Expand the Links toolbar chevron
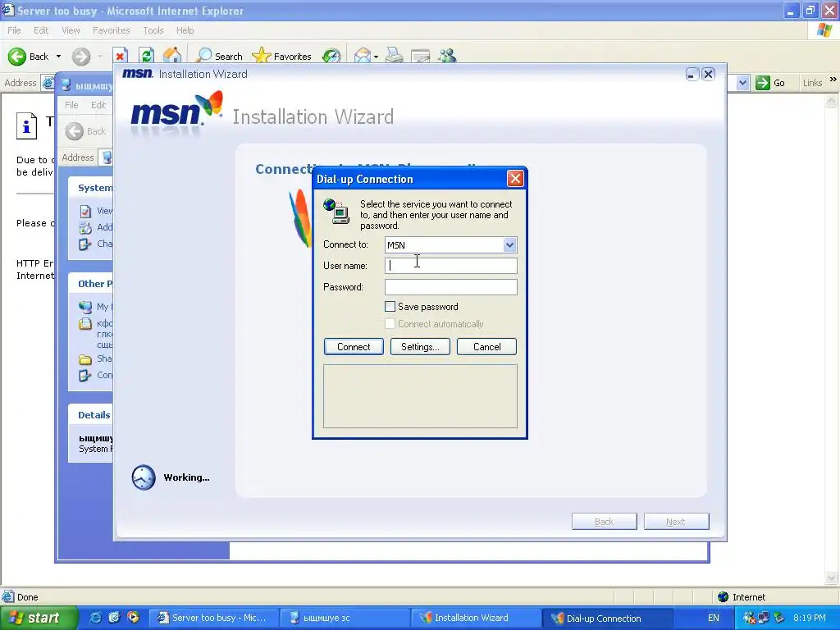 pos(833,80)
